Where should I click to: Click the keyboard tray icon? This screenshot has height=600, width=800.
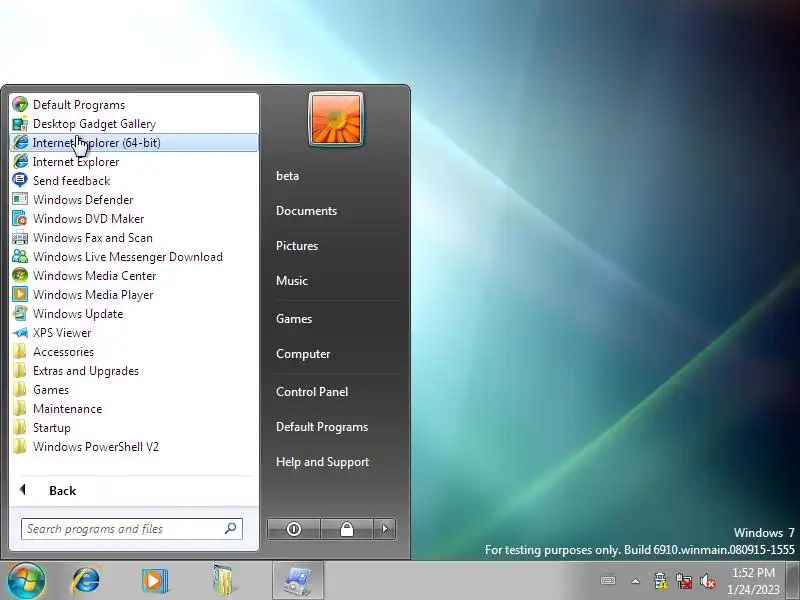coord(608,581)
